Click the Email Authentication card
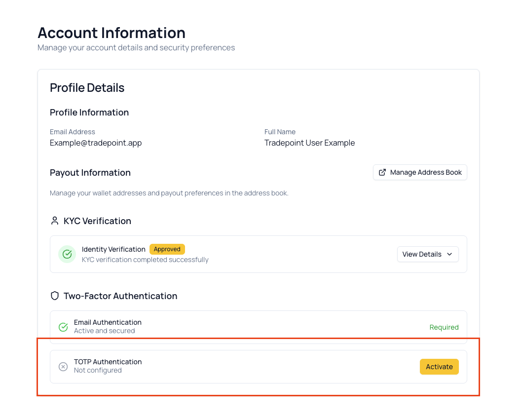Image resolution: width=523 pixels, height=420 pixels. click(x=259, y=327)
